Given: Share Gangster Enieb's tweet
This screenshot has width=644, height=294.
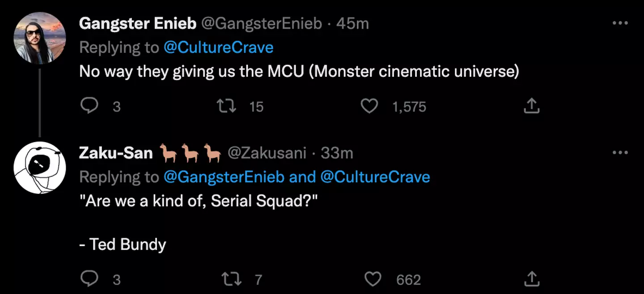Looking at the screenshot, I should (x=530, y=106).
